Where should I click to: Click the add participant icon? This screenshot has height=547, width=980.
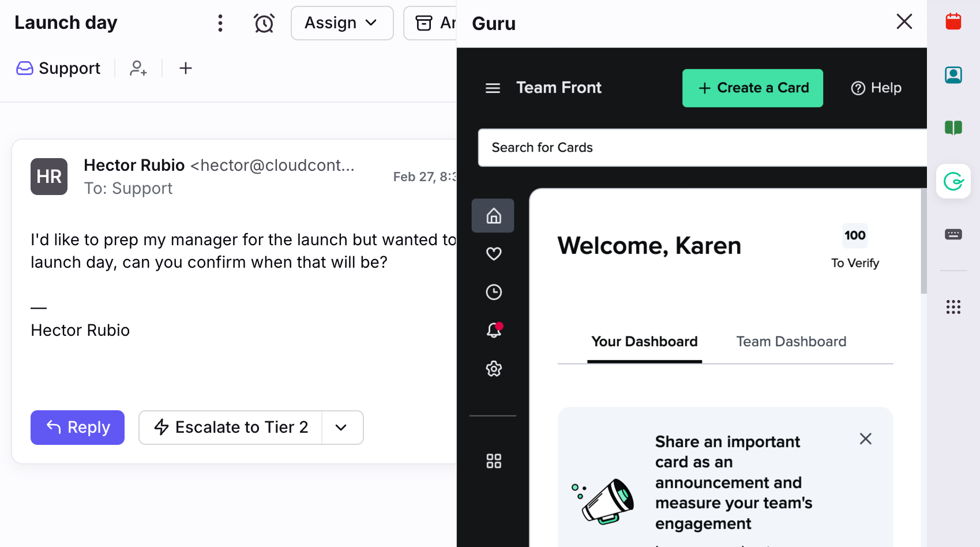click(x=138, y=68)
